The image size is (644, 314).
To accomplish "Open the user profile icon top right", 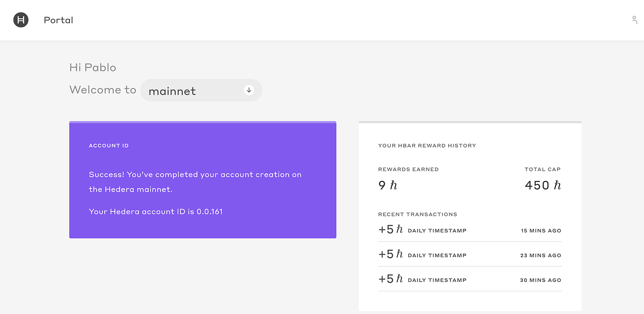I will (x=634, y=20).
